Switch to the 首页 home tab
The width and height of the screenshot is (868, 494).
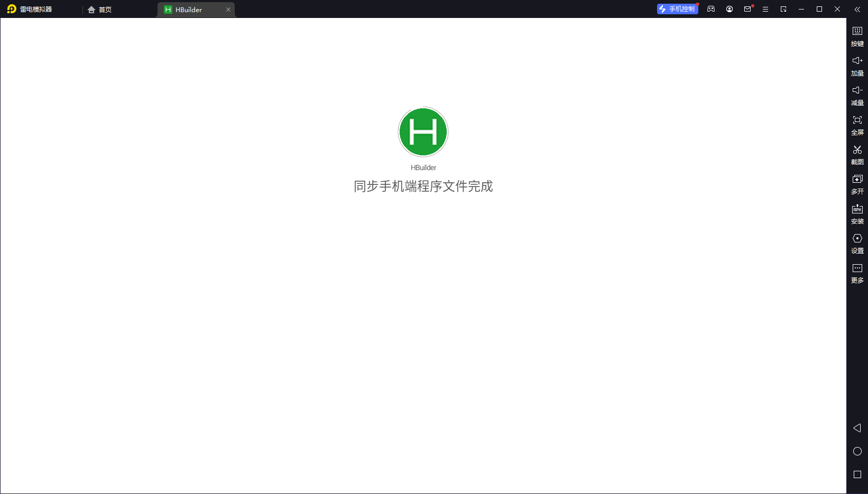coord(100,10)
